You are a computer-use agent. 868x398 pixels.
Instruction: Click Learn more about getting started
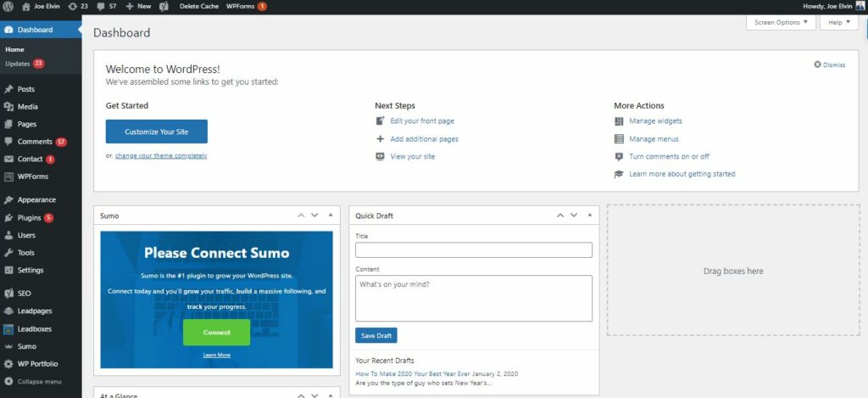point(682,174)
